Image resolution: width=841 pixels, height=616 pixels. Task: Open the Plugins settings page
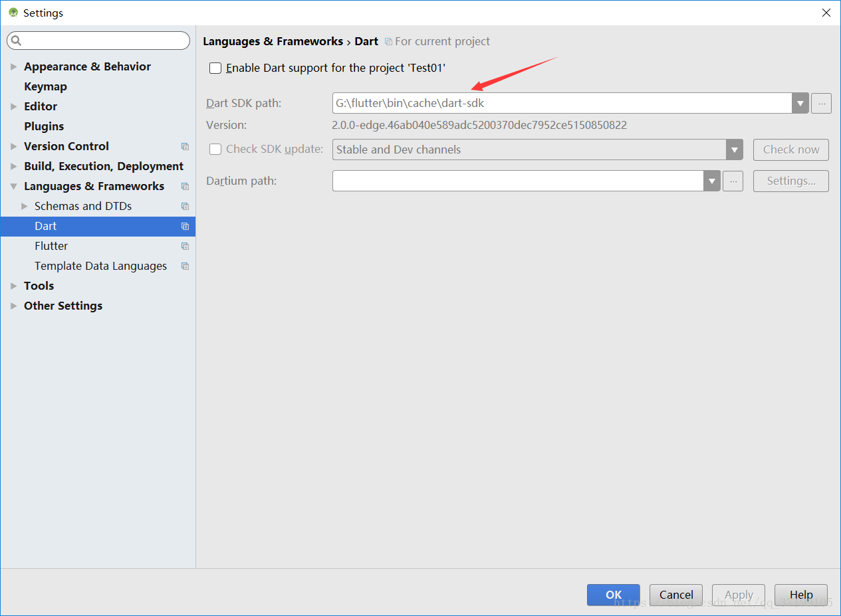click(44, 126)
